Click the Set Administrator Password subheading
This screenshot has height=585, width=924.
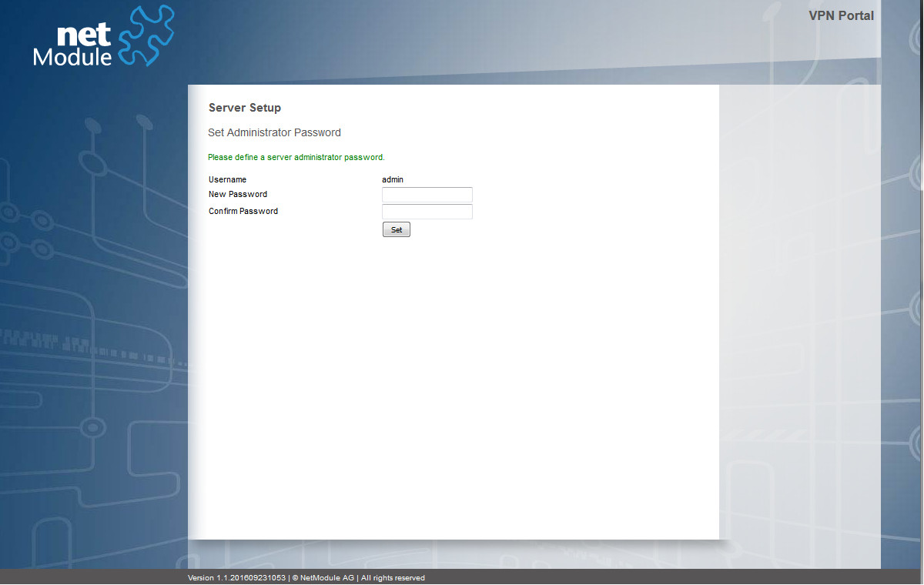[275, 132]
